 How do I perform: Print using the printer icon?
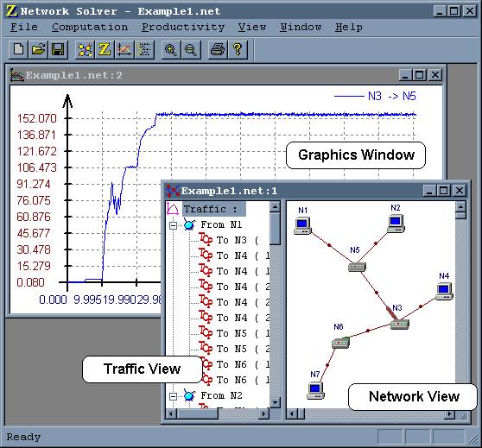point(218,49)
